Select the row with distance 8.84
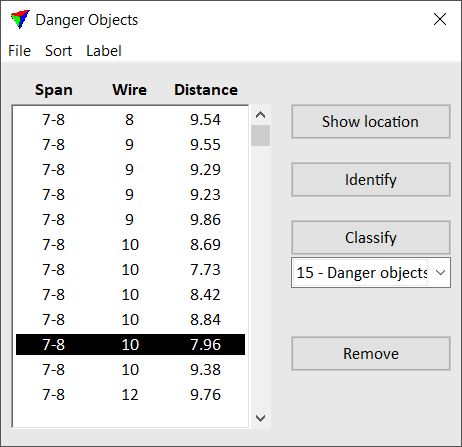The height and width of the screenshot is (447, 462). click(x=130, y=320)
